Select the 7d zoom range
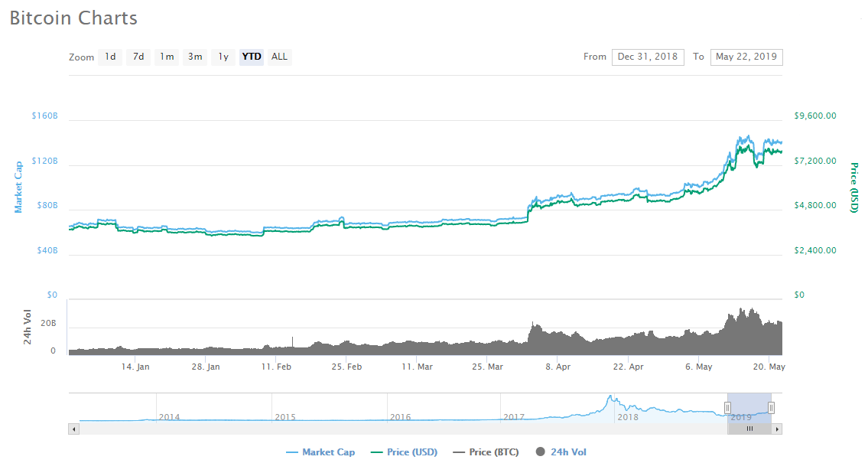The image size is (868, 463). [x=138, y=57]
